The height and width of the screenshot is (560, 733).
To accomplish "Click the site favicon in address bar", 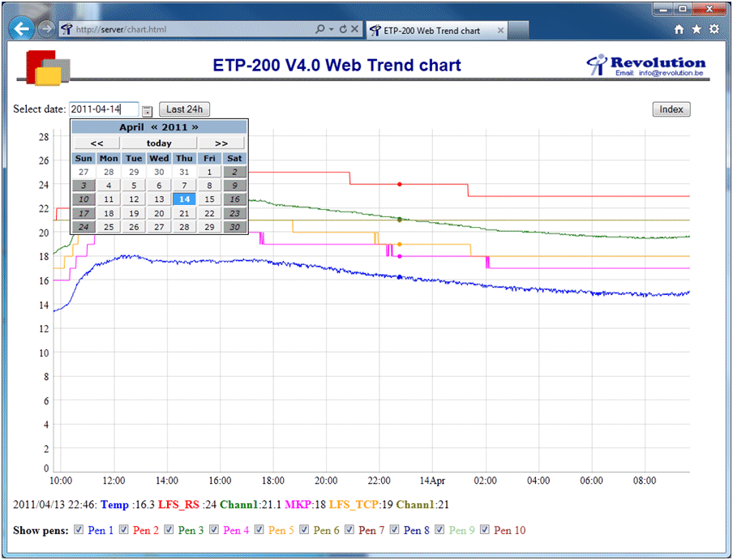I will point(66,29).
